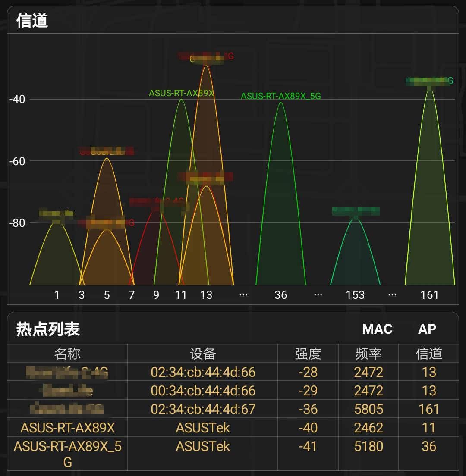This screenshot has height=476, width=466.
Task: Click channel 36 on the chart axis
Action: click(280, 295)
